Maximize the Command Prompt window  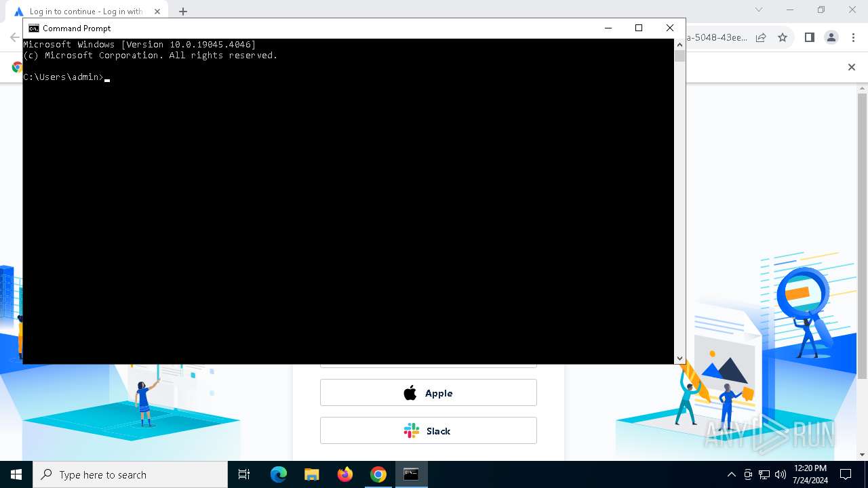point(639,28)
